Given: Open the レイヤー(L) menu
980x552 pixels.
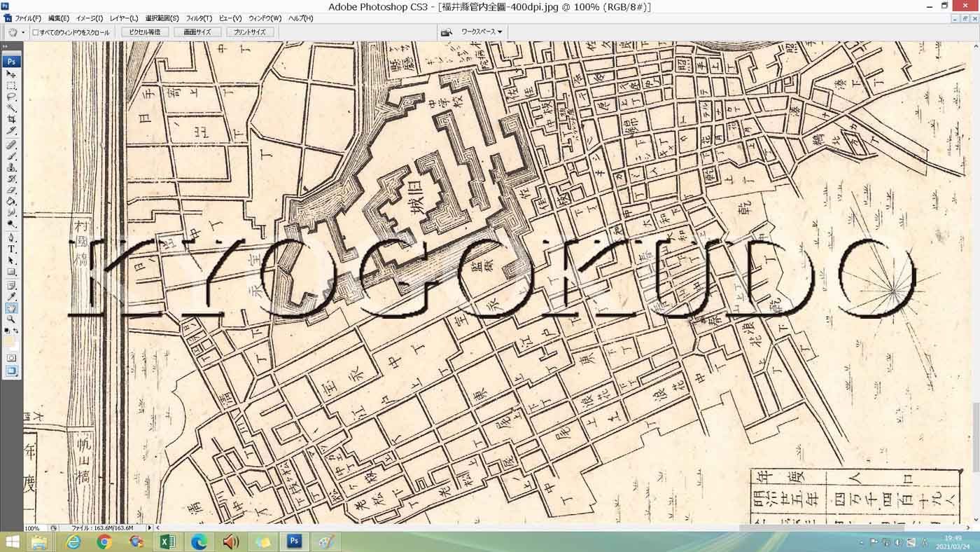Looking at the screenshot, I should pyautogui.click(x=124, y=18).
